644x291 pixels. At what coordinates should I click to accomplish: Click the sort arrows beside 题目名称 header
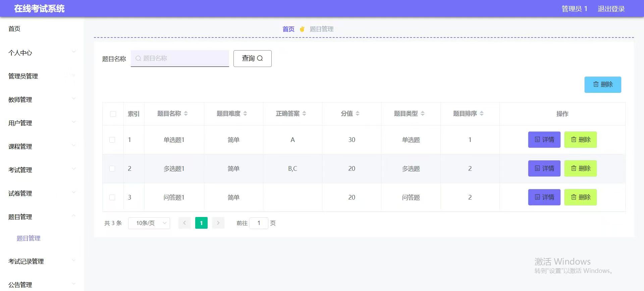[186, 114]
